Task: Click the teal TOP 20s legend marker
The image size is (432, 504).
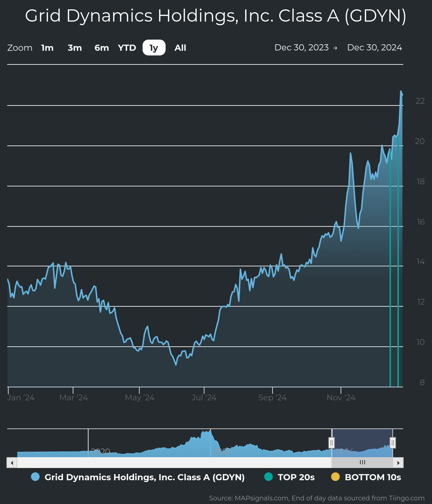Action: point(268,477)
